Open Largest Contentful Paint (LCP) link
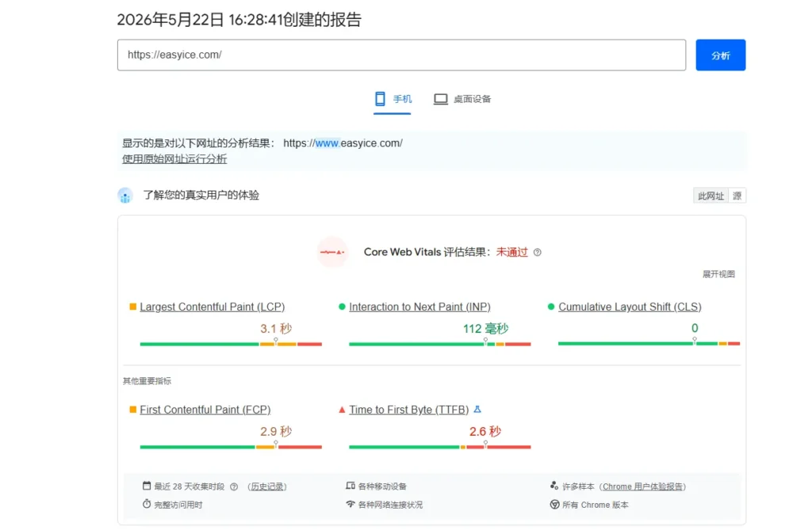The height and width of the screenshot is (530, 812). pyautogui.click(x=213, y=307)
